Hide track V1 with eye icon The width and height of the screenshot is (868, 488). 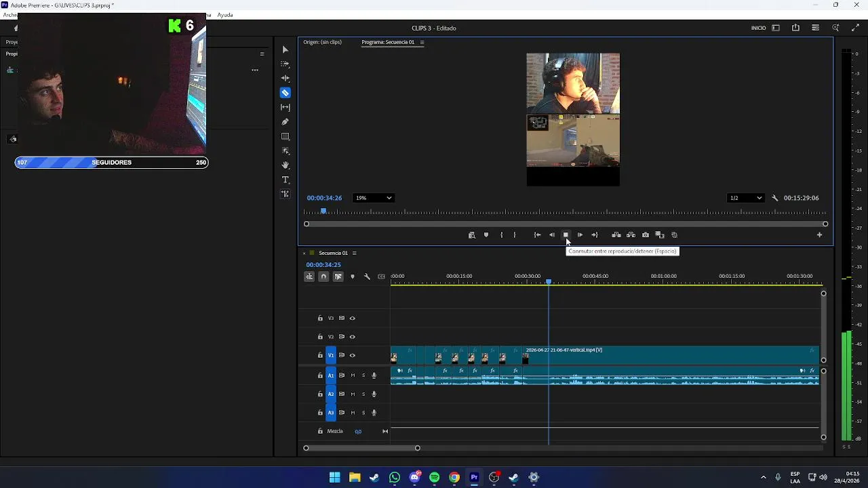coord(352,355)
